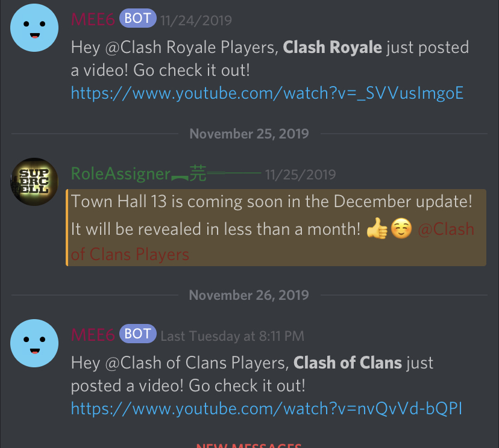This screenshot has height=448, width=499.
Task: Click the Supercell avatar of RoleAssigner
Action: (34, 182)
